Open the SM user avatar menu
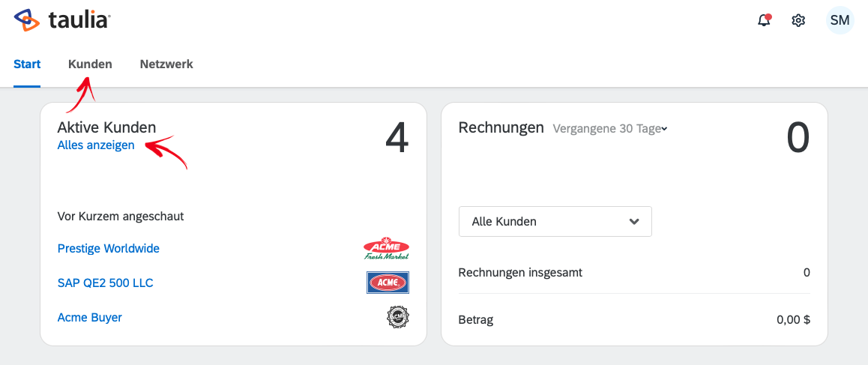Image resolution: width=868 pixels, height=365 pixels. pos(840,20)
